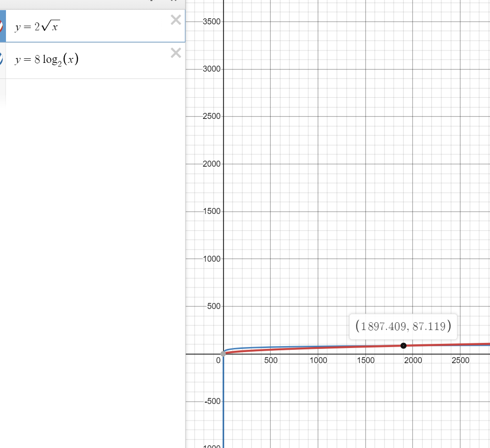Delete the y = 8 log₂(x) expression
The height and width of the screenshot is (448, 490).
pos(176,53)
